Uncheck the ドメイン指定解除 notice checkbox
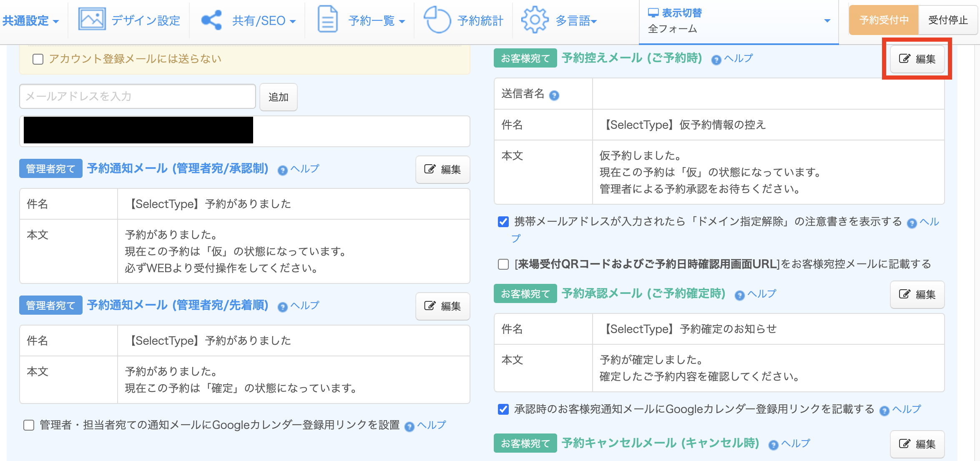 pos(503,222)
